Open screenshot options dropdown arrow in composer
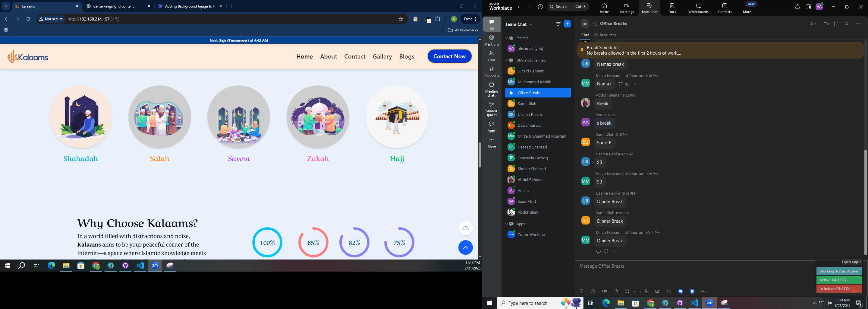868x309 pixels. pyautogui.click(x=634, y=291)
